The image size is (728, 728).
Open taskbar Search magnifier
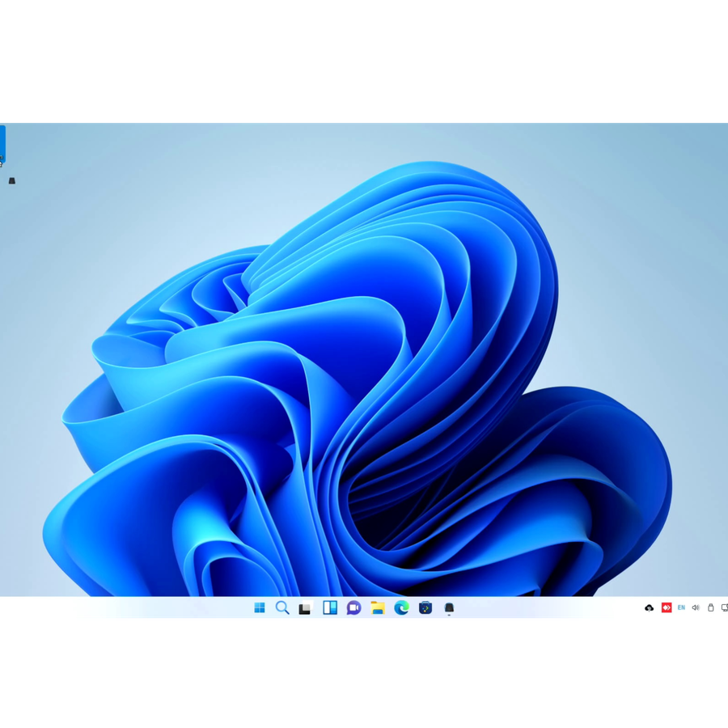[282, 607]
